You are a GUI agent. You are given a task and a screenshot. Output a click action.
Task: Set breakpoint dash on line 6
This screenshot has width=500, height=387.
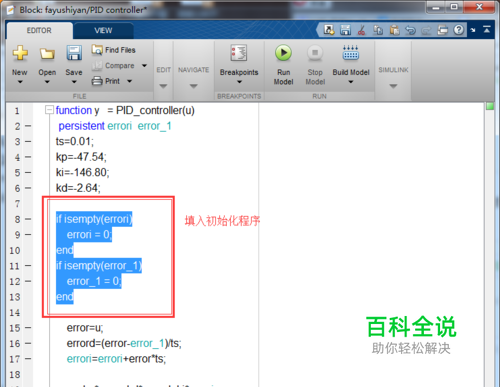point(28,188)
